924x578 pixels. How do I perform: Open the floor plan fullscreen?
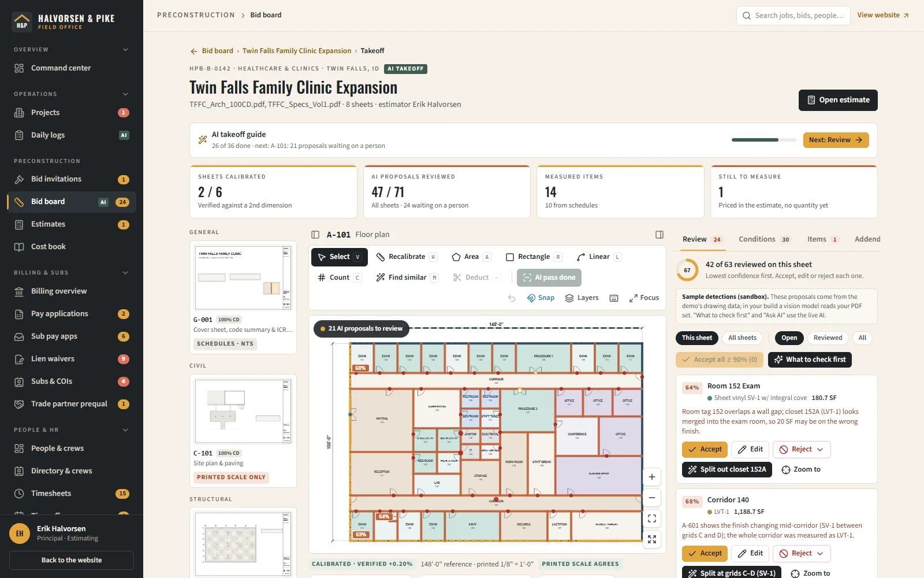(x=652, y=539)
